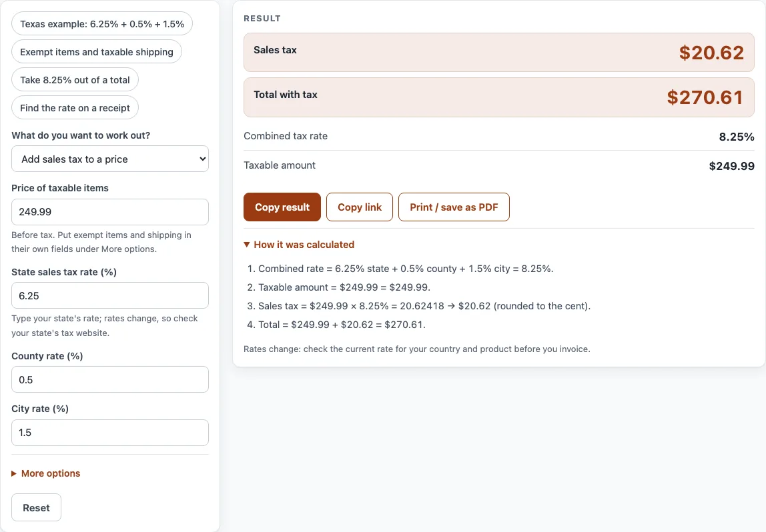
Task: Click the Copy link button
Action: tap(360, 207)
